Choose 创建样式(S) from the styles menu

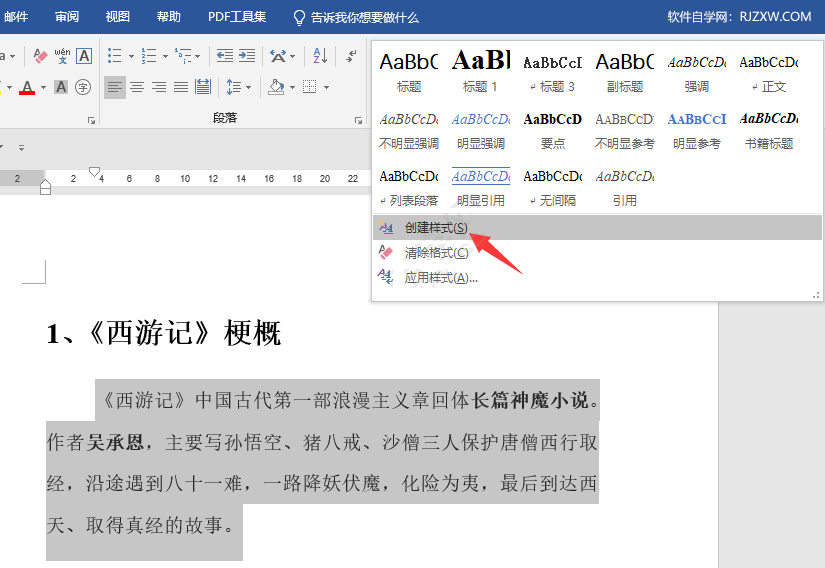(597, 227)
